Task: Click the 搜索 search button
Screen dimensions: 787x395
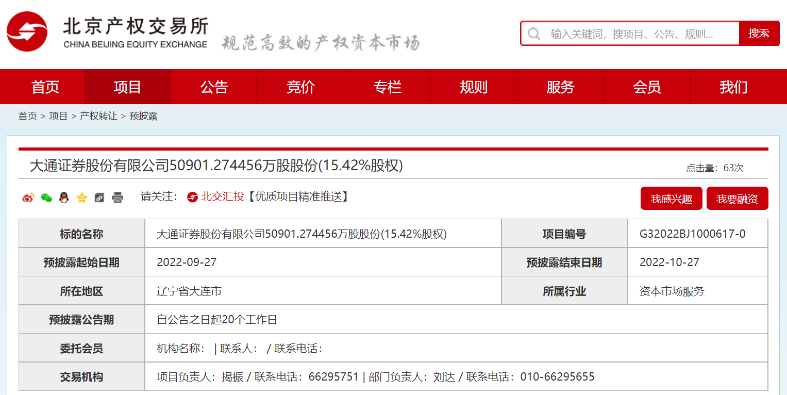Action: pyautogui.click(x=759, y=34)
